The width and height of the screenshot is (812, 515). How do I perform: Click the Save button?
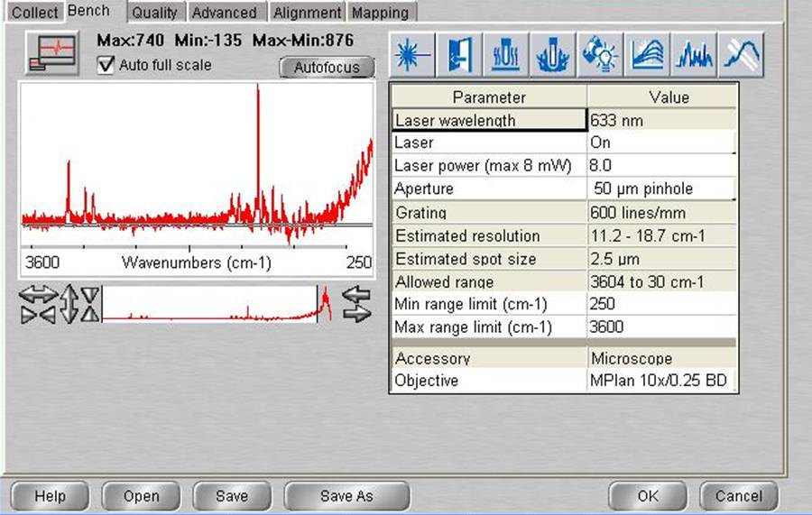tap(232, 496)
